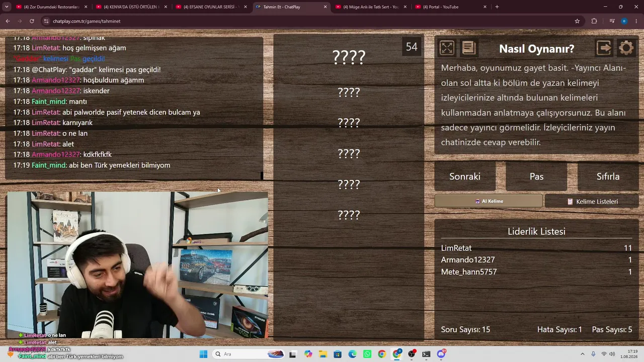644x362 pixels.
Task: Click the taskbar search box labeled Ara
Action: pyautogui.click(x=249, y=354)
